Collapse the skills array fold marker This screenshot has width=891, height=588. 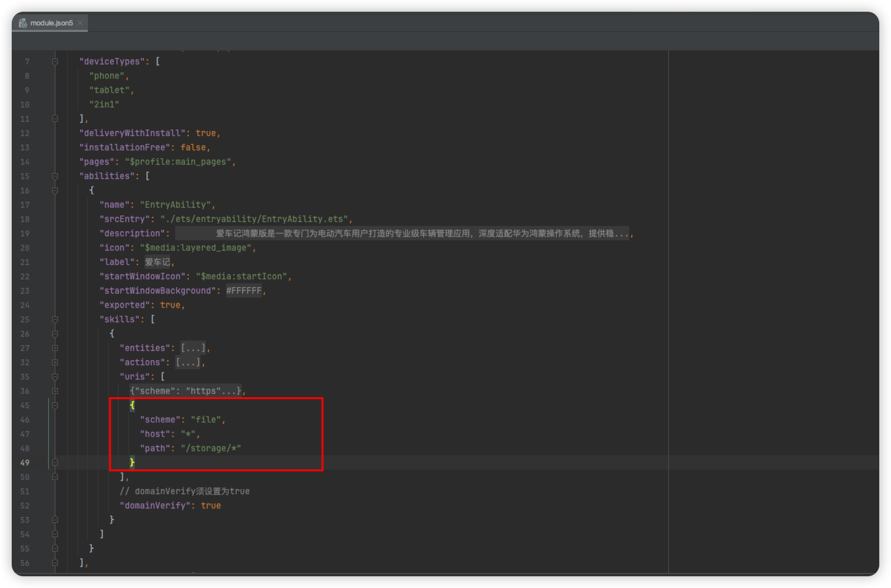pos(55,319)
